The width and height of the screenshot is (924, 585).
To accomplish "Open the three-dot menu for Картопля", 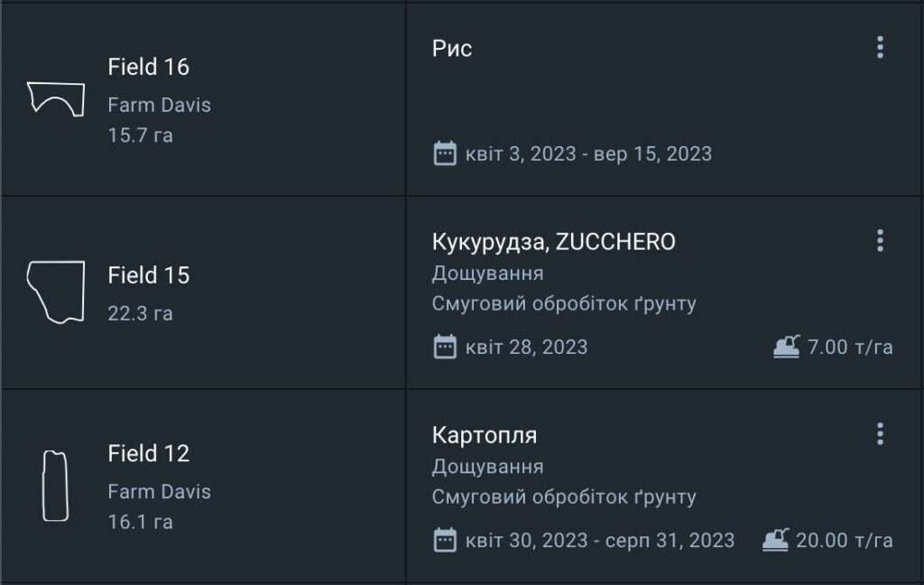I will coord(880,435).
